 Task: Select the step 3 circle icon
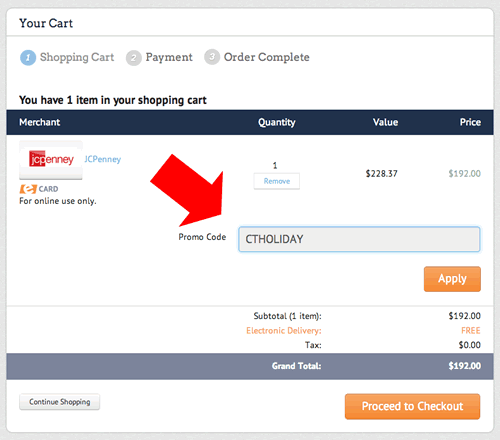(212, 57)
